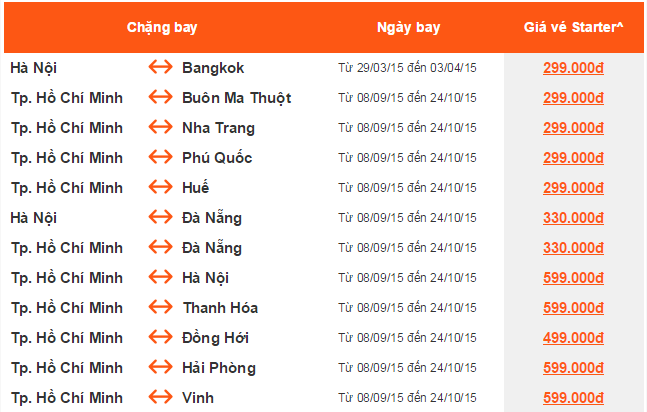The image size is (647, 412).
Task: Click the arrow icon beside Vinh
Action: tap(160, 398)
